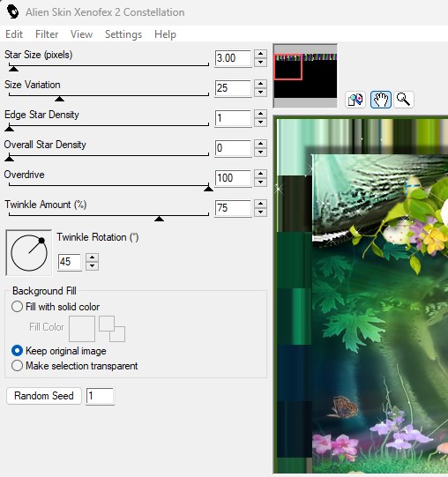
Task: Click the Twinkle Rotation angle dial
Action: (29, 252)
